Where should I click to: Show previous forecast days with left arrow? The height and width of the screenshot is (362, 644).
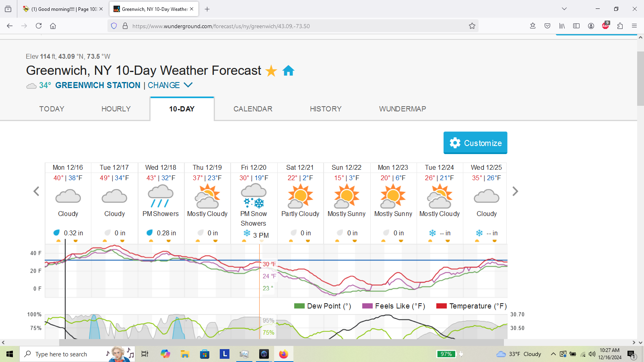coord(36,191)
